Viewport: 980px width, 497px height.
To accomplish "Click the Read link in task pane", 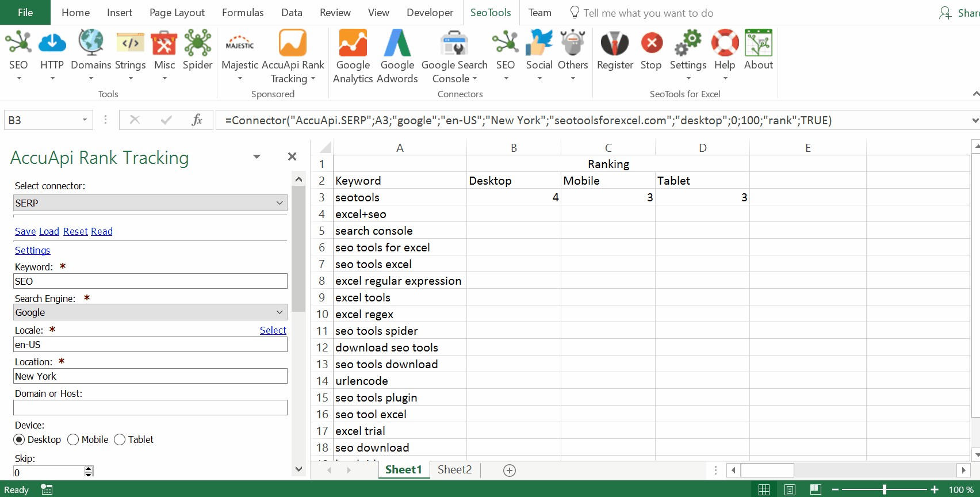I will [102, 231].
